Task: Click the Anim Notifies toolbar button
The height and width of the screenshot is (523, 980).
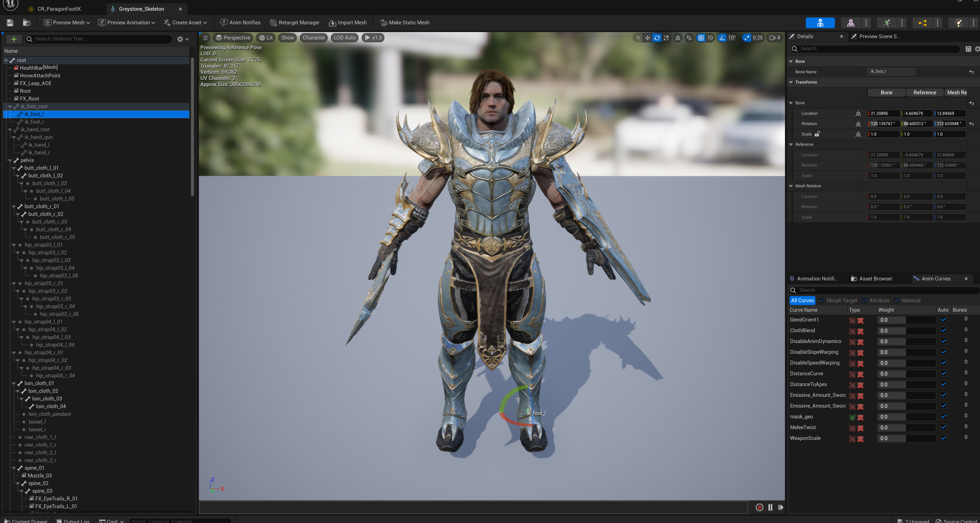Action: (x=240, y=23)
